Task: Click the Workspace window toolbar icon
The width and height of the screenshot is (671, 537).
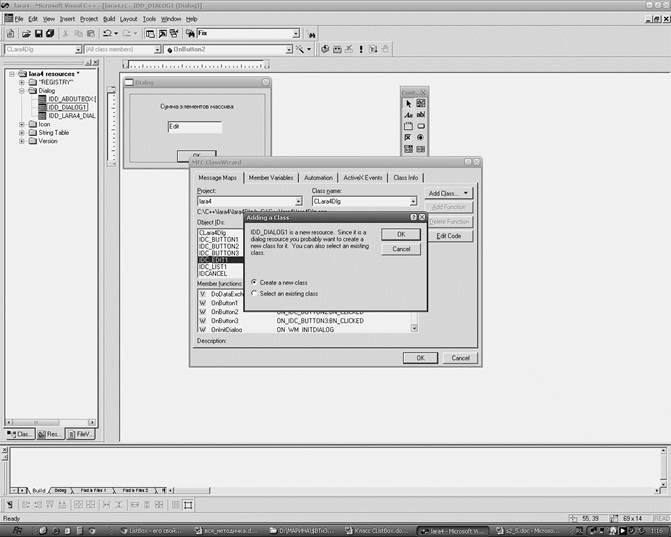Action: (x=150, y=33)
